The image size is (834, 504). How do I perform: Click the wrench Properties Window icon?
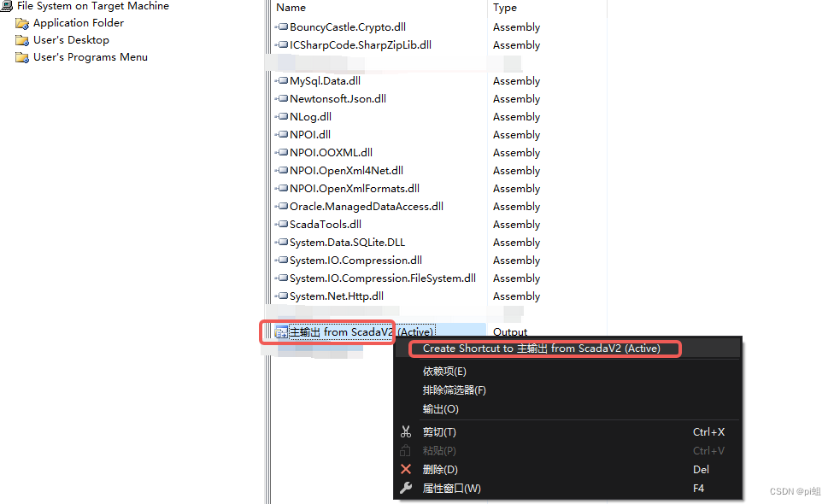tap(406, 488)
